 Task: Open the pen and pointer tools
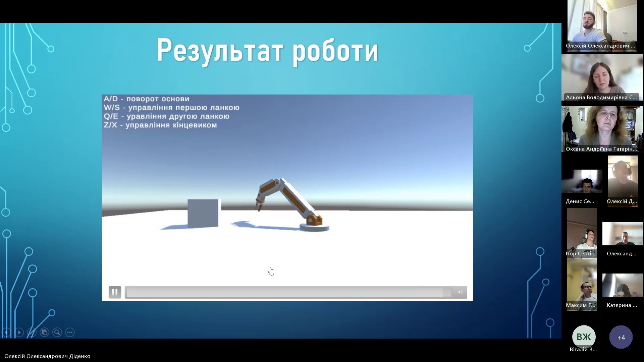pos(32,333)
